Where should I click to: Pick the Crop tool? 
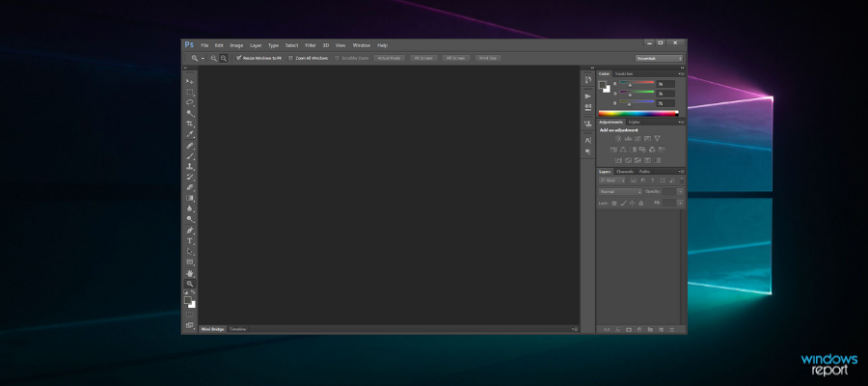(x=190, y=124)
